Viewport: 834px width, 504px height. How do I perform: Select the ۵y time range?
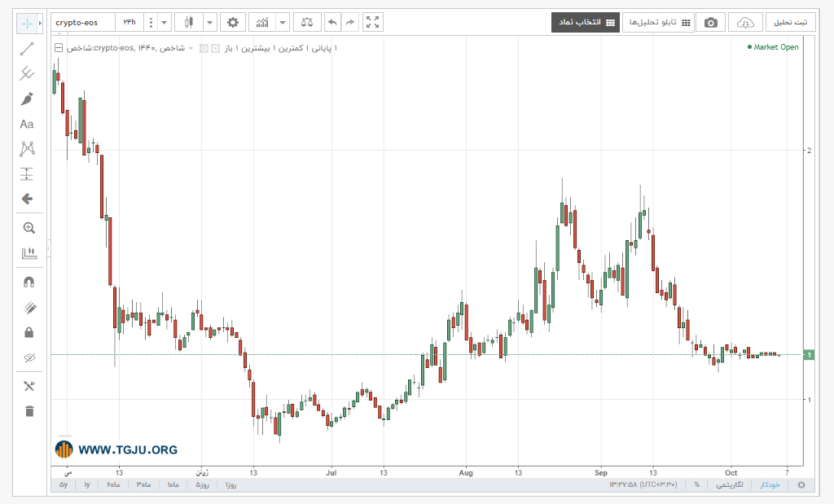64,484
